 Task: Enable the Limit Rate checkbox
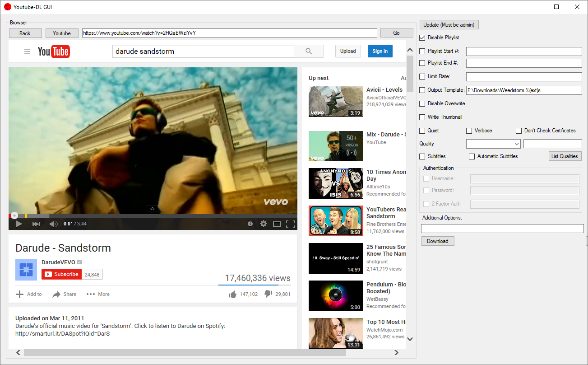tap(422, 76)
